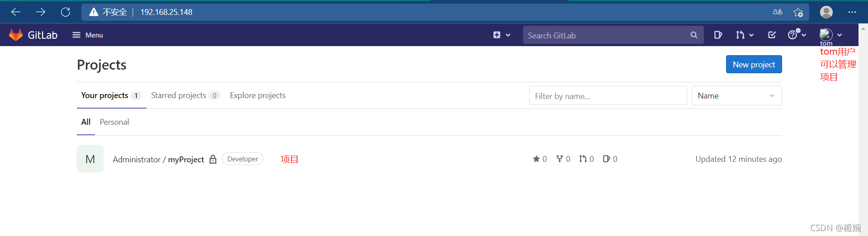Click the GitLab fox logo

tap(16, 35)
